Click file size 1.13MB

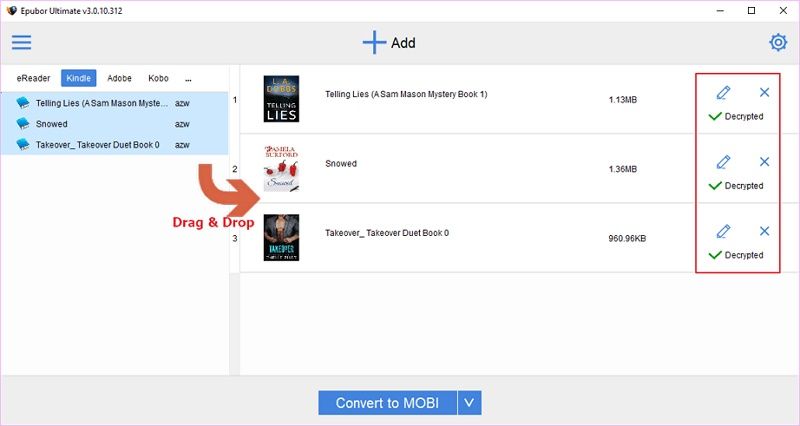[622, 100]
